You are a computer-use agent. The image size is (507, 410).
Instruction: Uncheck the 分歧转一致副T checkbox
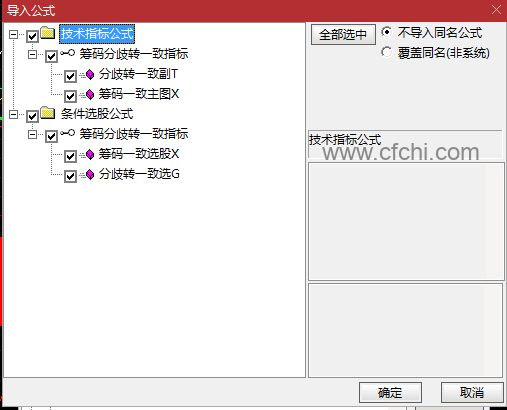click(70, 76)
